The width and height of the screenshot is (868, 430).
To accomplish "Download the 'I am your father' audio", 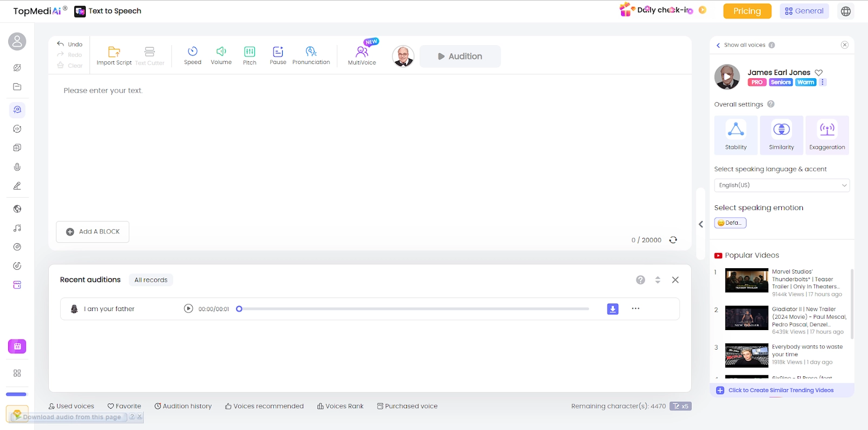I will pyautogui.click(x=612, y=309).
